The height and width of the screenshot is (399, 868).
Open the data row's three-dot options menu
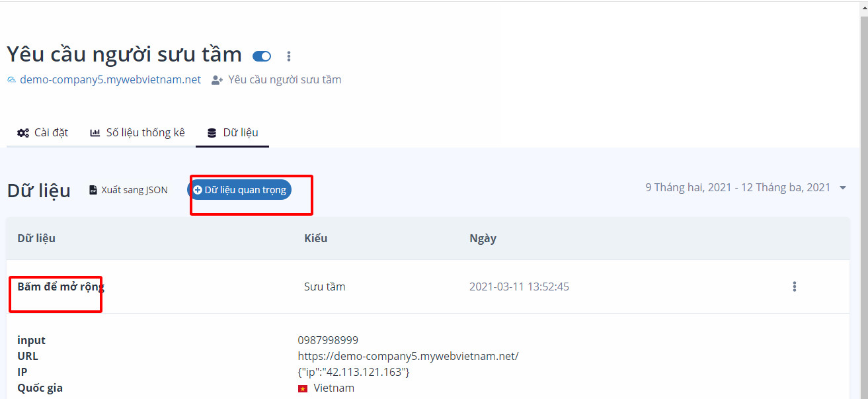[x=794, y=287]
